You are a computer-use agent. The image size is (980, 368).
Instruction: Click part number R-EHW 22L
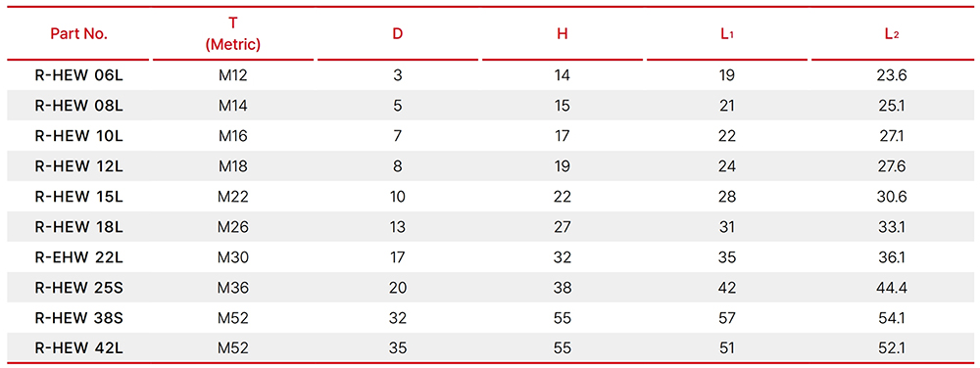click(x=78, y=257)
